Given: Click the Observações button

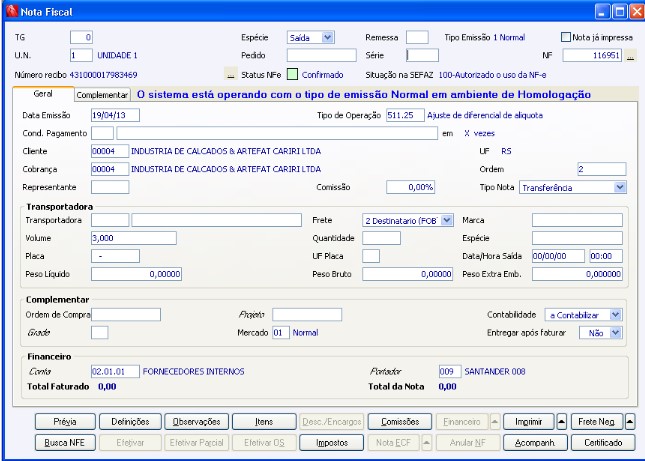Looking at the screenshot, I should click(197, 422).
